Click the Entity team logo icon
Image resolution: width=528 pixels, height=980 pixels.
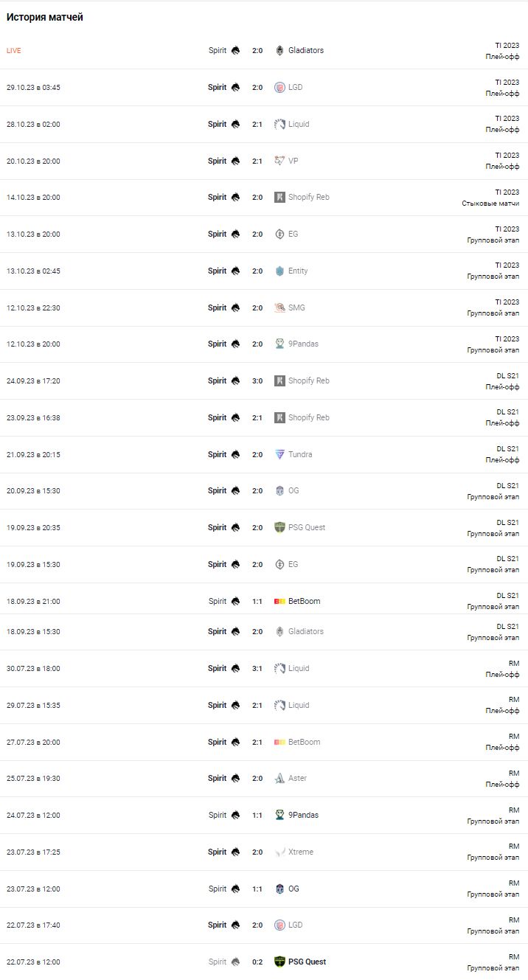[279, 271]
